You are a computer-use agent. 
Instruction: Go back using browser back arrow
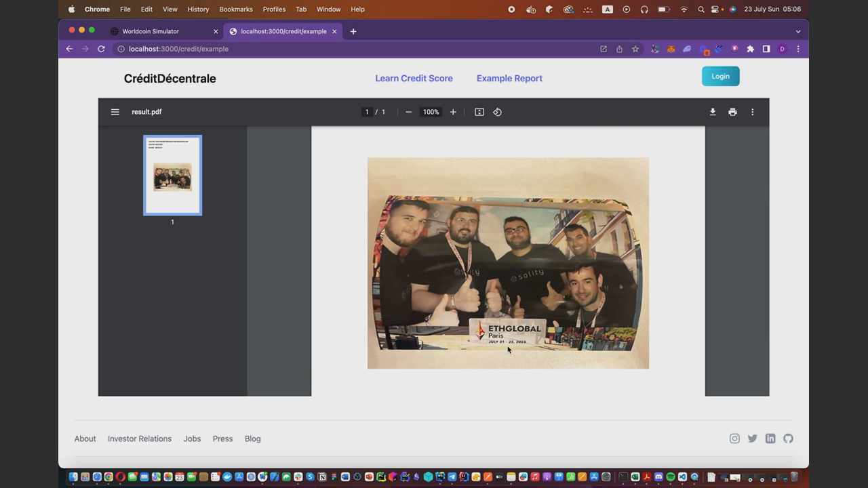(x=69, y=49)
